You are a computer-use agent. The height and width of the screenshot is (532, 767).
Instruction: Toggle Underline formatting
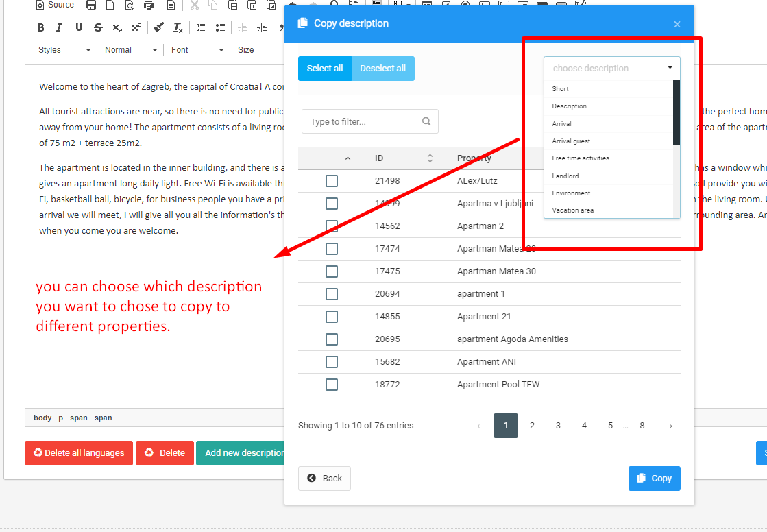click(79, 27)
